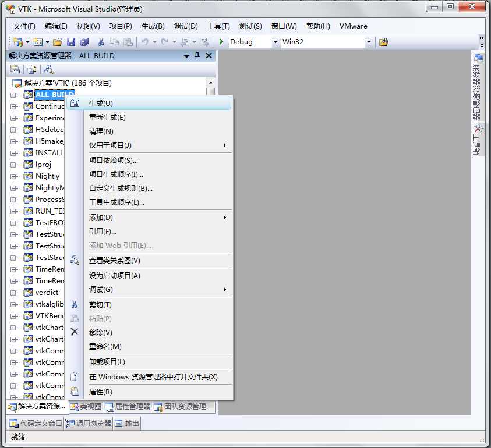
Task: Switch to the 类视图 tab
Action: pos(86,406)
